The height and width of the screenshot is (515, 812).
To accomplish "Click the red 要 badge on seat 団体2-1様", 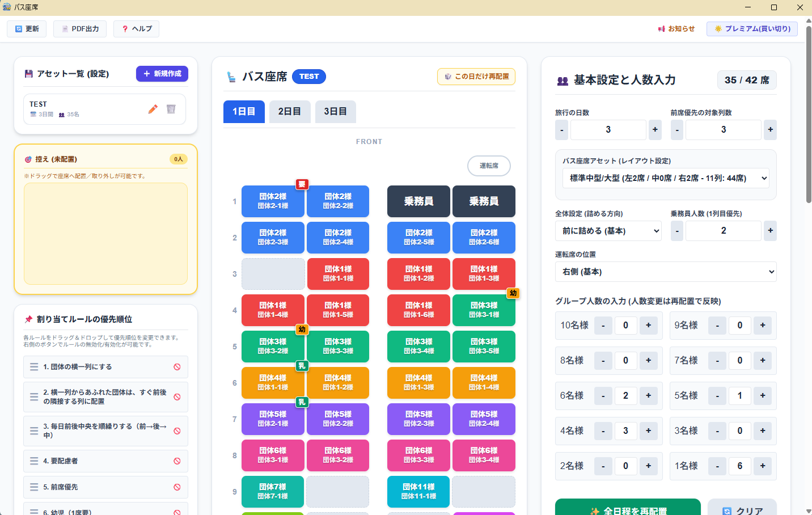I will pyautogui.click(x=302, y=184).
